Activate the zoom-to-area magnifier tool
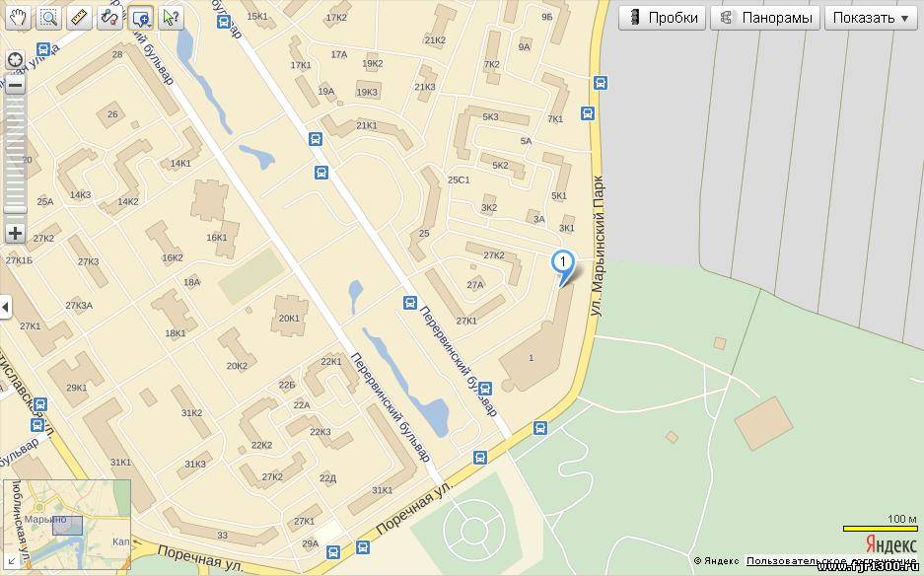The width and height of the screenshot is (924, 576). [x=49, y=18]
